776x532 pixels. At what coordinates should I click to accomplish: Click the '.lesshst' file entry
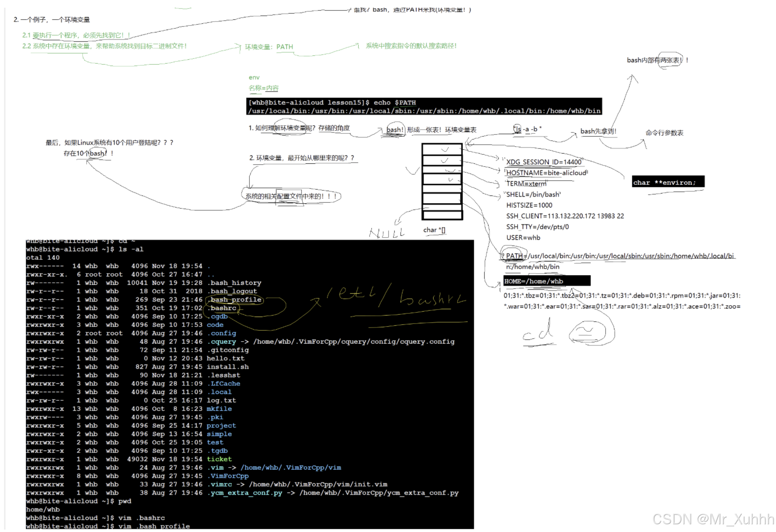223,375
